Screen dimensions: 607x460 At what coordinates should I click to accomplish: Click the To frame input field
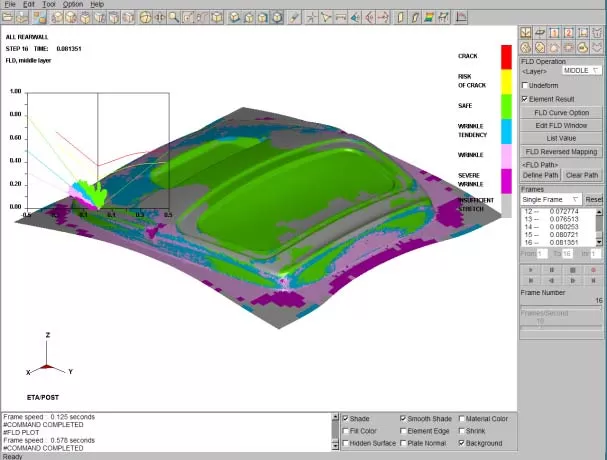[x=567, y=254]
